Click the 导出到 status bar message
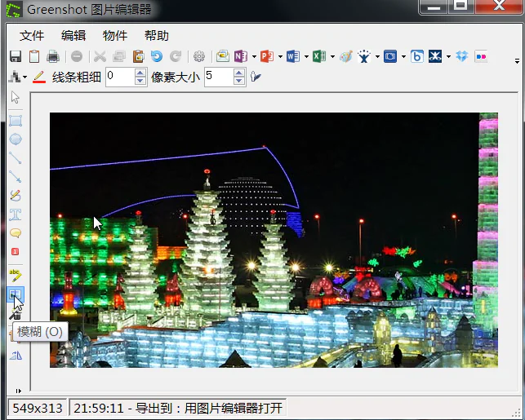 tap(178, 408)
